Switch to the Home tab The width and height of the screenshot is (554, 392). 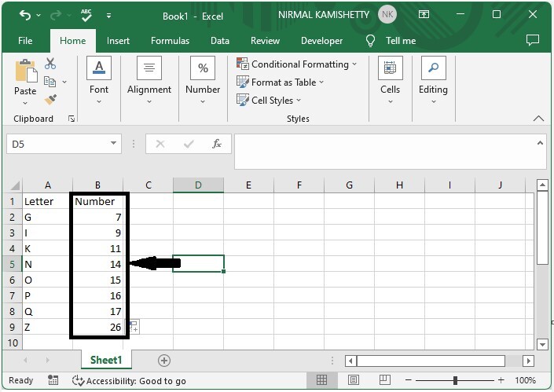pos(73,41)
